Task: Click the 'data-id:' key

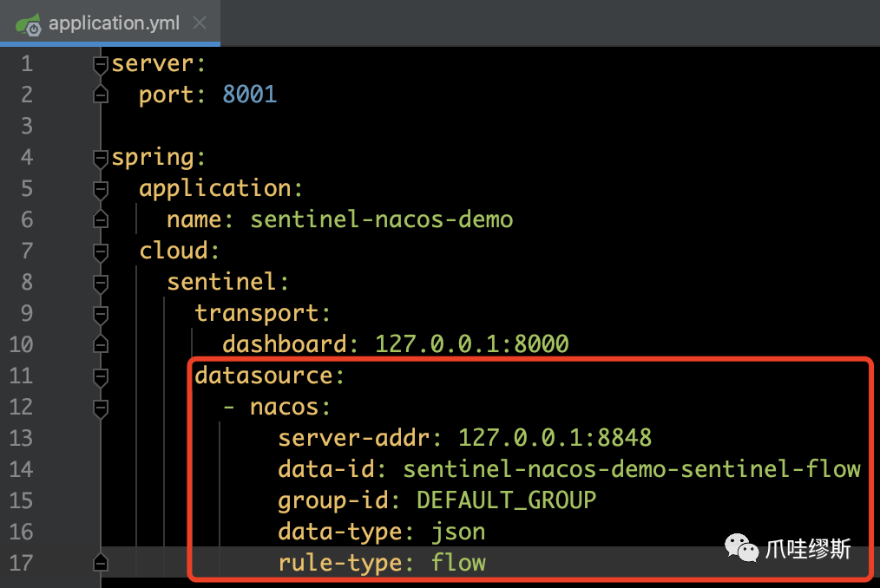Action: point(332,469)
